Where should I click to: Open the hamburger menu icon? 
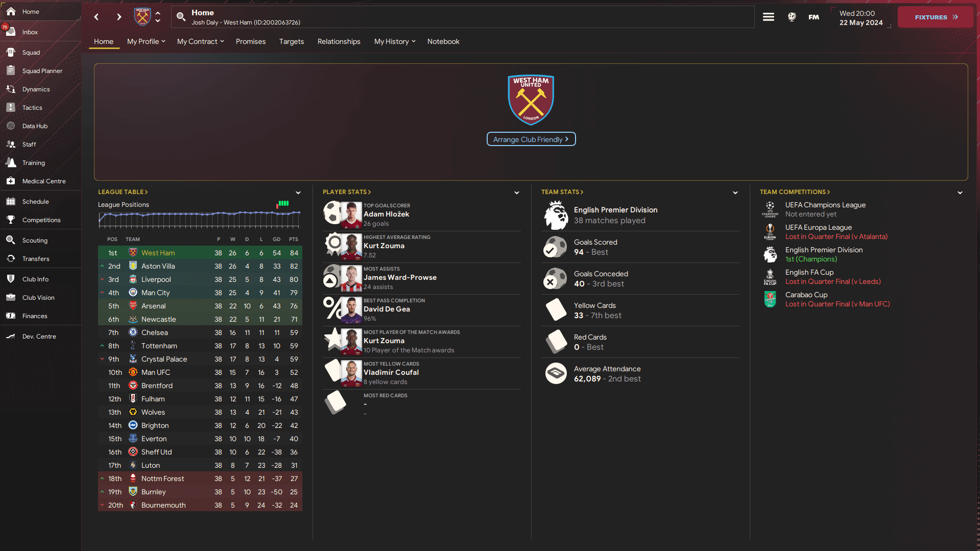click(x=769, y=17)
